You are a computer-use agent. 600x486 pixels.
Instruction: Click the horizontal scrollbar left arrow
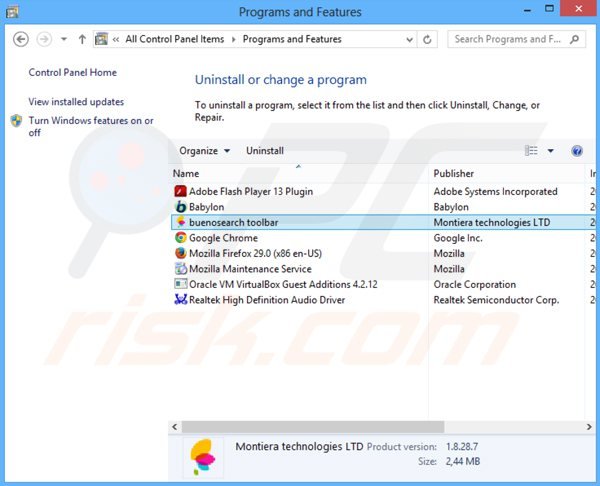click(x=175, y=427)
